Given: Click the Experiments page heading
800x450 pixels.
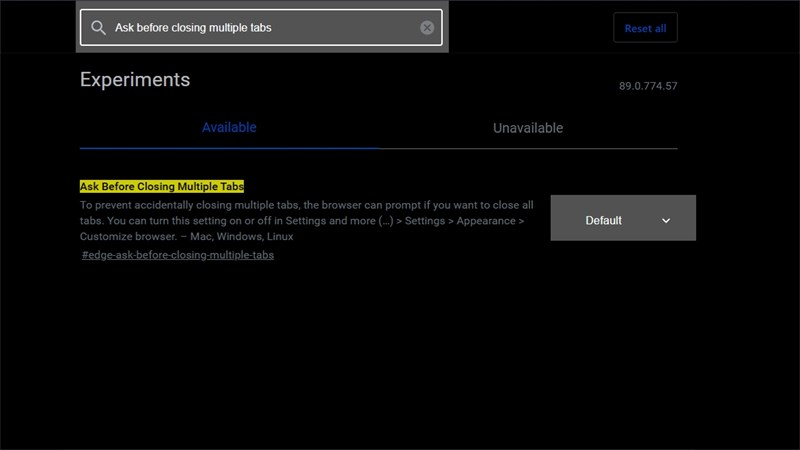Looking at the screenshot, I should pyautogui.click(x=134, y=80).
